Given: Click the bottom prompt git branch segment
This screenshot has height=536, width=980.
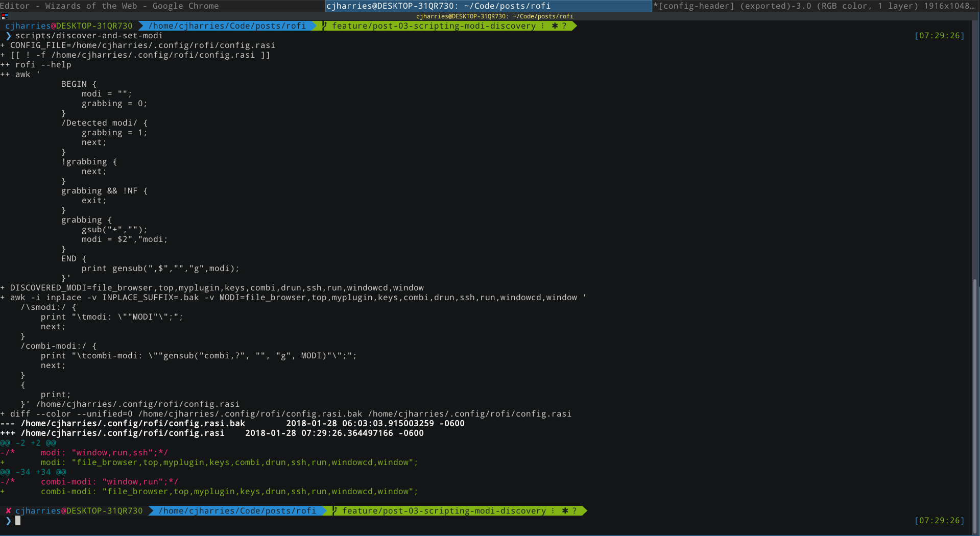Looking at the screenshot, I should coord(457,511).
